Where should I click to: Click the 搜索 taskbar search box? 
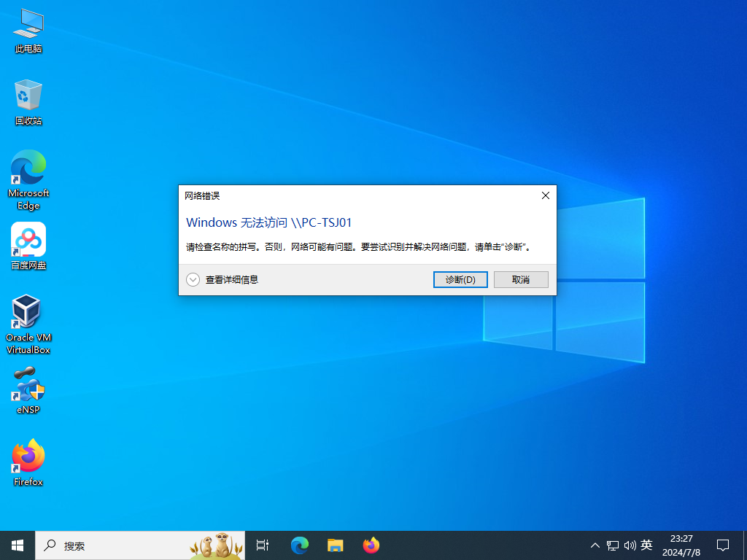[140, 545]
